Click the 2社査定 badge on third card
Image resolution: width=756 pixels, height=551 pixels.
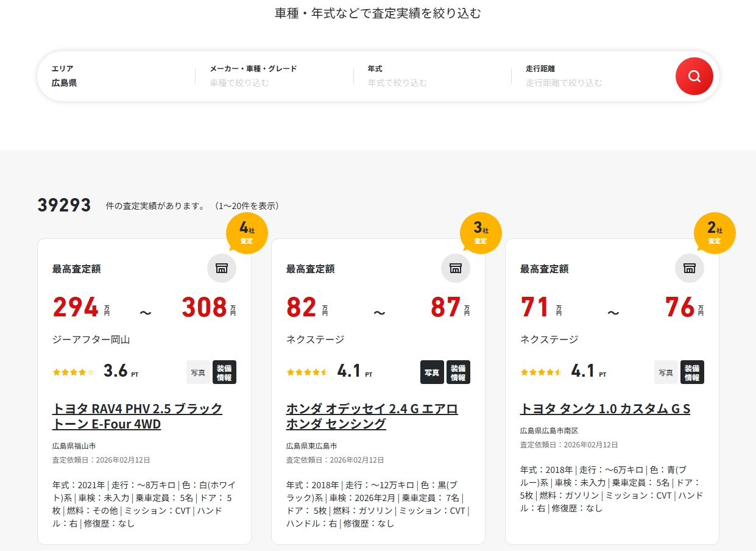pos(714,232)
